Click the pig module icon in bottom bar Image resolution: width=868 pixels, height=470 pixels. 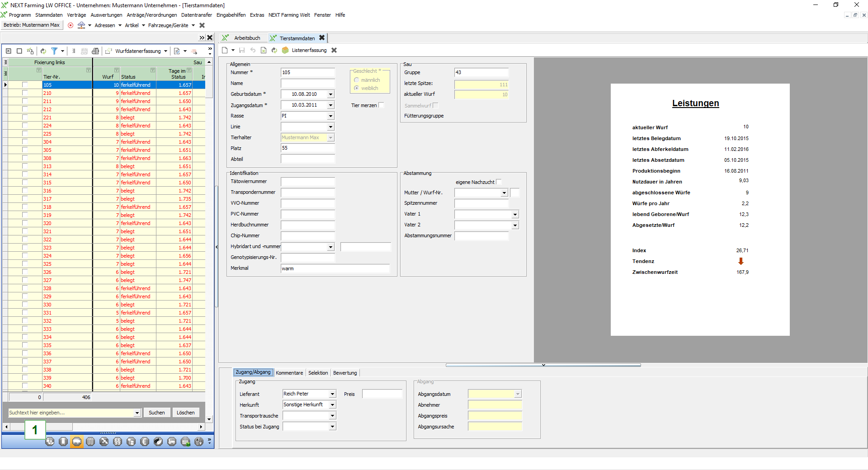point(77,442)
